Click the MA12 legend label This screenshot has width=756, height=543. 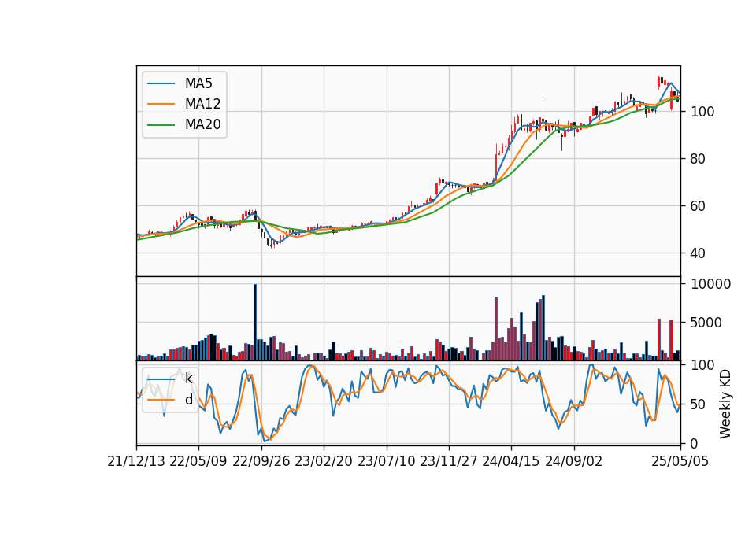202,104
